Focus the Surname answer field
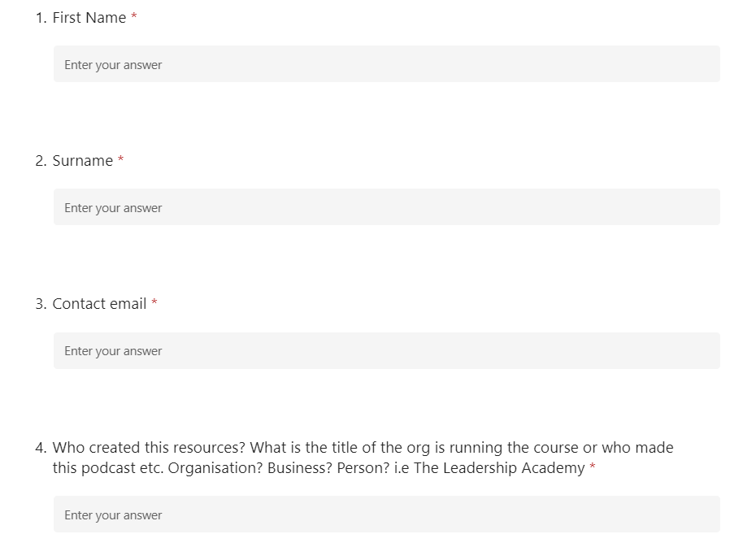This screenshot has width=756, height=560. click(x=387, y=207)
